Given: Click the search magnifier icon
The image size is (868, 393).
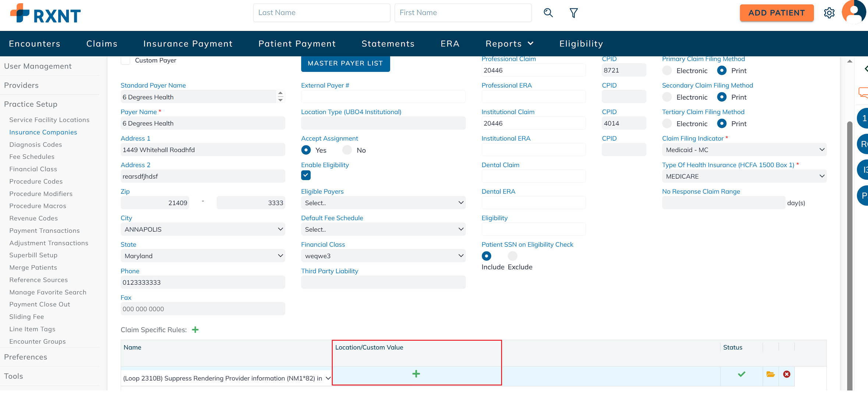Looking at the screenshot, I should point(548,13).
